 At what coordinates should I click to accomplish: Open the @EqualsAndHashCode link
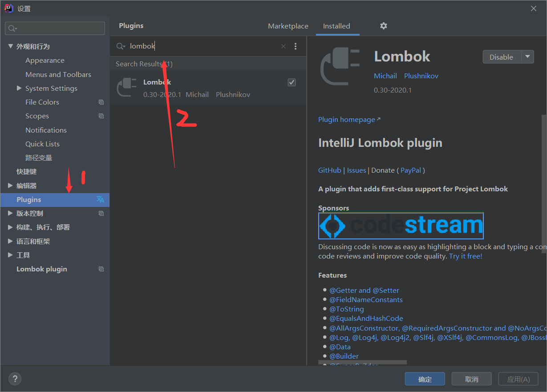pyautogui.click(x=366, y=318)
